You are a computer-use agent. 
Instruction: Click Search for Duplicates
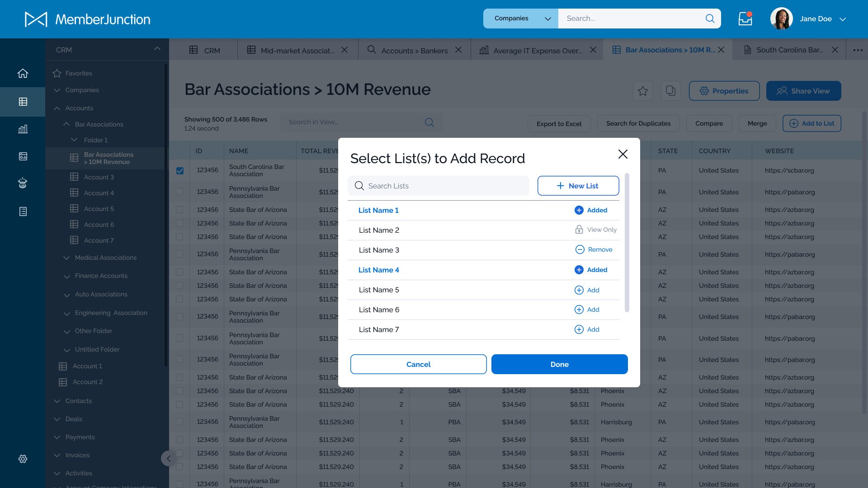tap(638, 123)
